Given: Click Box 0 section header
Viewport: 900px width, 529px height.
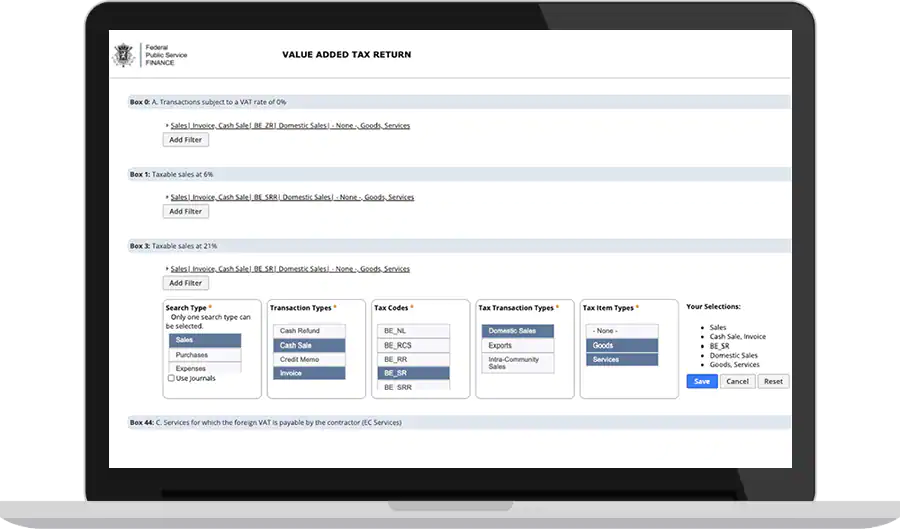Looking at the screenshot, I should [459, 102].
